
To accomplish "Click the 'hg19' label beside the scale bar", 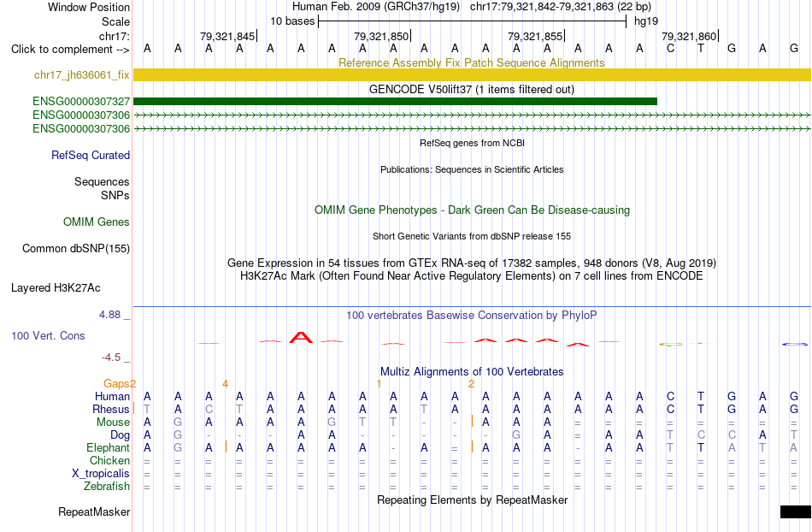I will (x=646, y=21).
